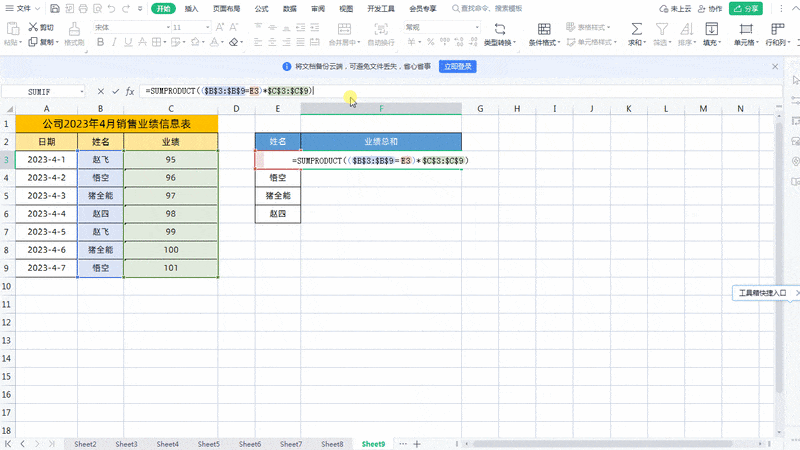This screenshot has width=800, height=450.
Task: Confirm formula with the checkmark icon
Action: pos(116,91)
